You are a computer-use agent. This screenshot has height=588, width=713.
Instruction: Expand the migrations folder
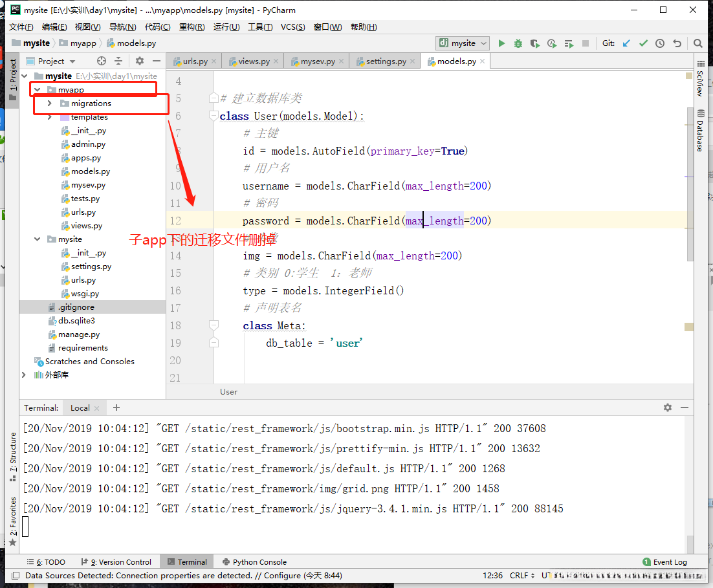[50, 103]
